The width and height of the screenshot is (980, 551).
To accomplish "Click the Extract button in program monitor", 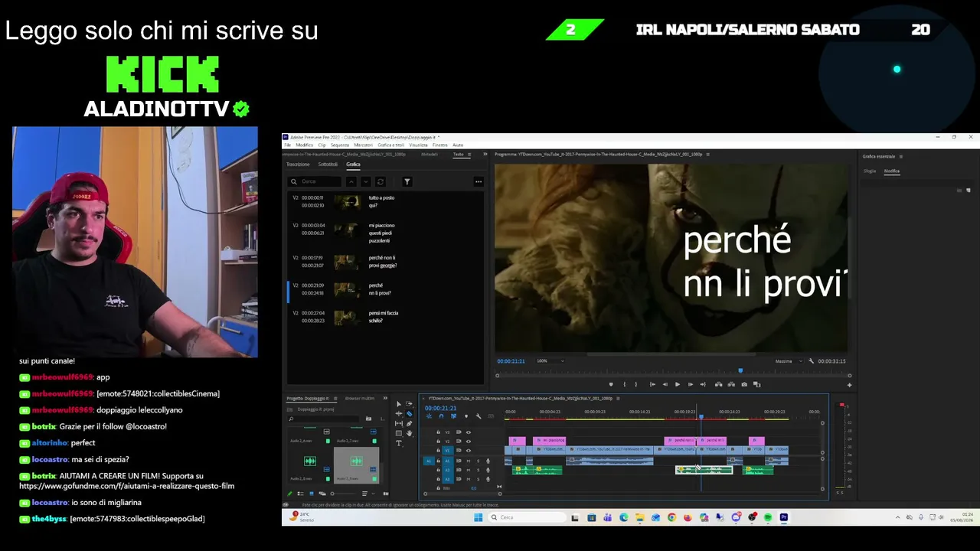I will (x=731, y=384).
